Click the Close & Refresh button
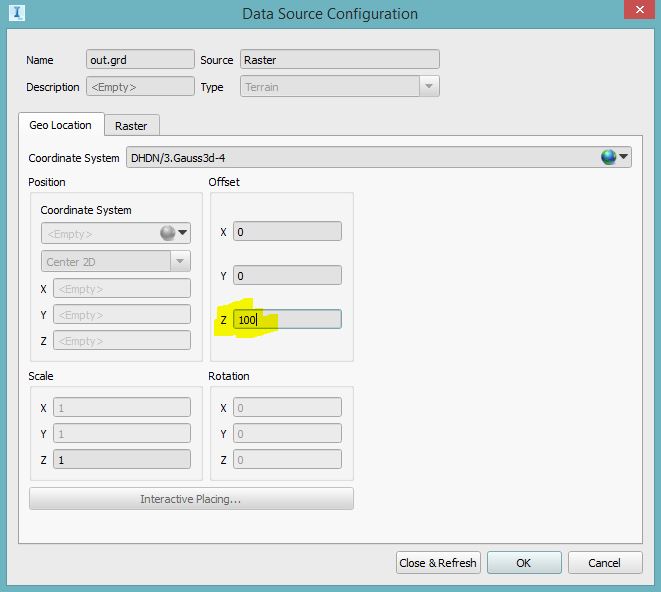661x592 pixels. [438, 563]
